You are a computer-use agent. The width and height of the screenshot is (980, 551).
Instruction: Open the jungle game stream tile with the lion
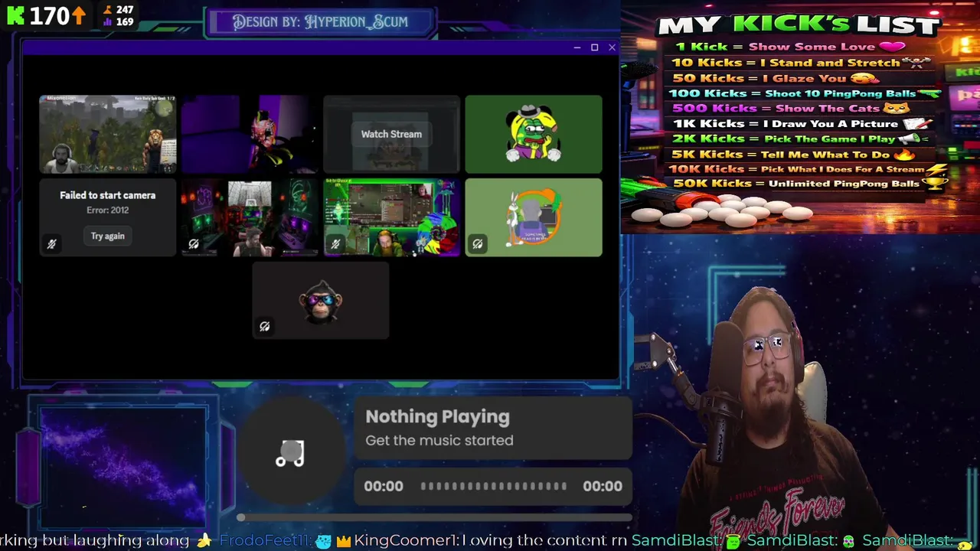tap(108, 135)
